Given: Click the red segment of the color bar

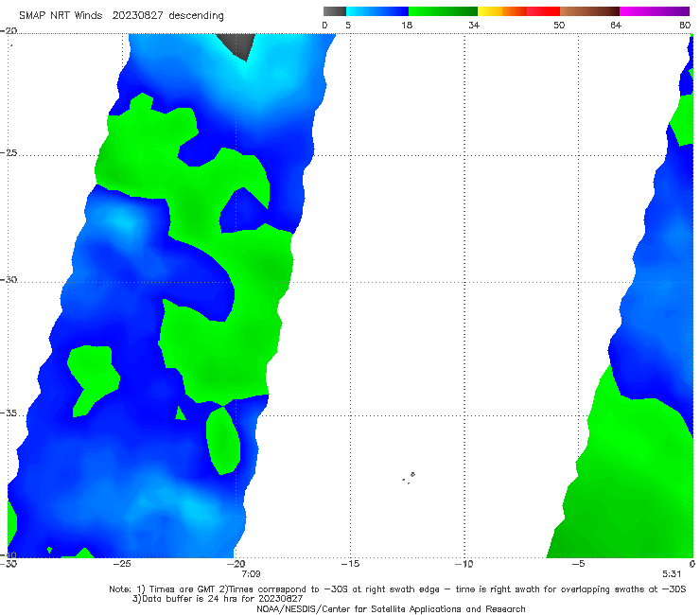Looking at the screenshot, I should [x=543, y=11].
